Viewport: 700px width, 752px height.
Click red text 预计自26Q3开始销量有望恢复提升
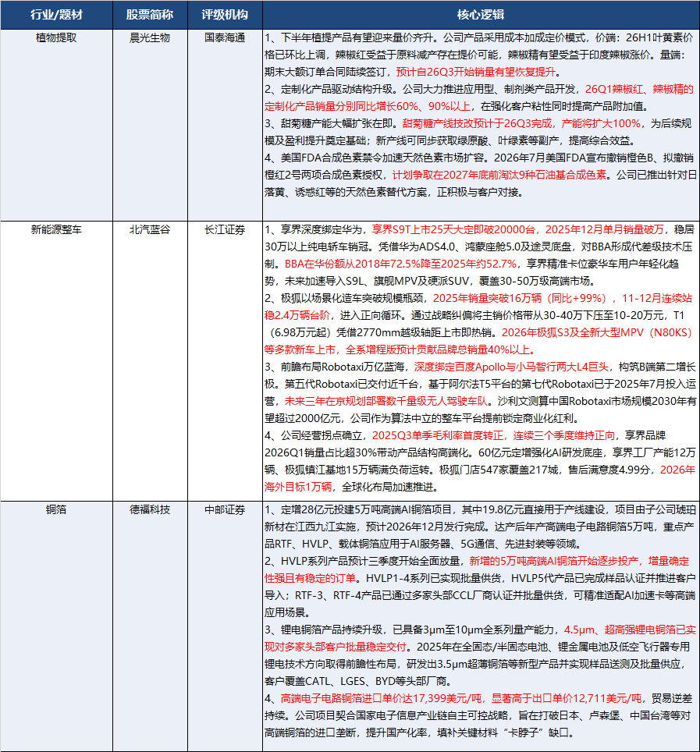[475, 72]
